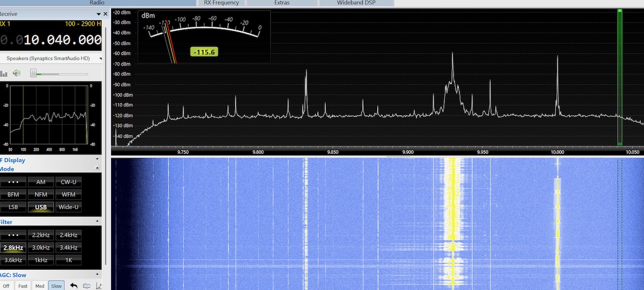Mute audio with the speaker icon

click(17, 73)
